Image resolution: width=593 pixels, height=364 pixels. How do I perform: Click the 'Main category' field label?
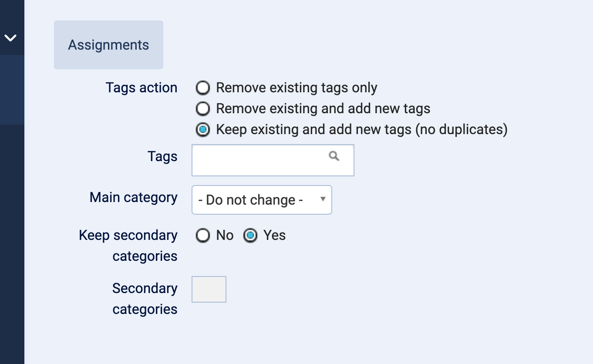[x=133, y=197]
